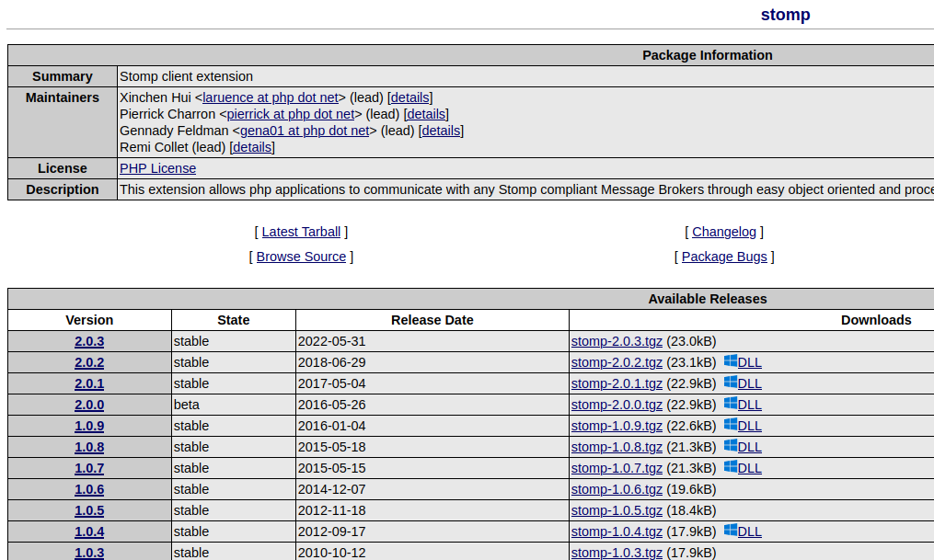The image size is (934, 560).
Task: Open the gena01 at php dot net email link
Action: 305,131
